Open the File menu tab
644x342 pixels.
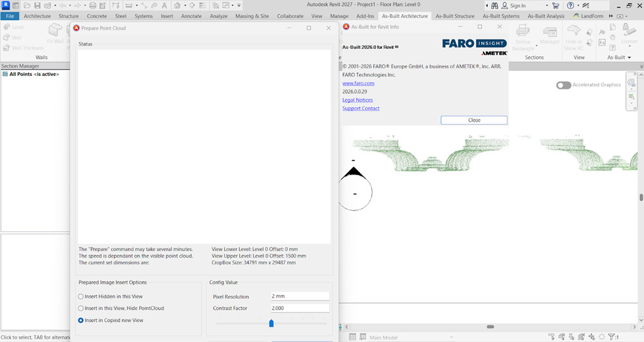click(10, 16)
